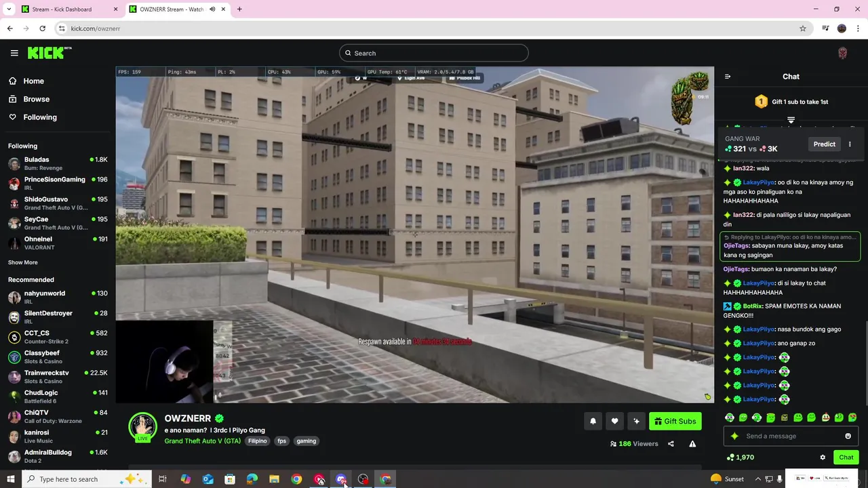Screen dimensions: 868x488
Task: Open CCT_CS Counter-Strike 2 channel
Action: coord(58,337)
